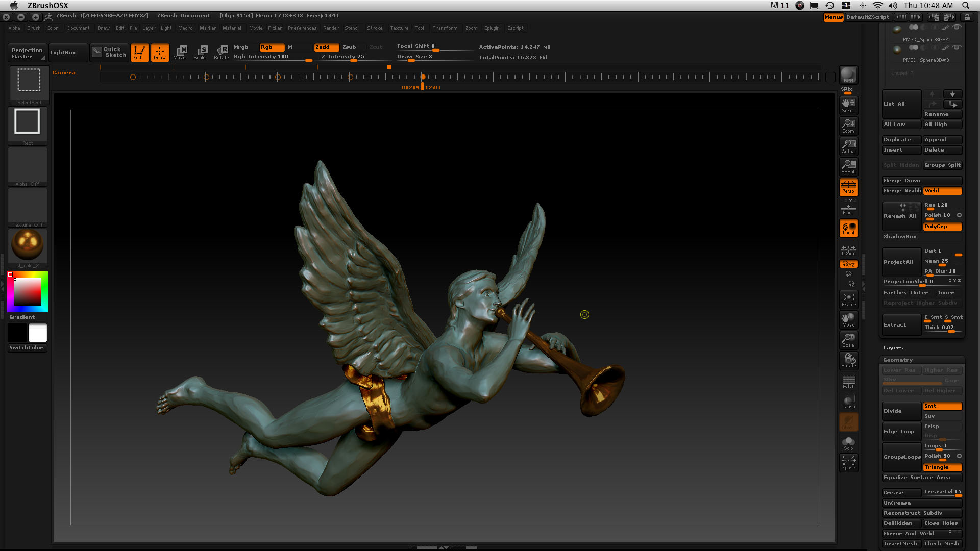This screenshot has width=980, height=551.
Task: Toggle the Zadd mode off
Action: coord(326,47)
